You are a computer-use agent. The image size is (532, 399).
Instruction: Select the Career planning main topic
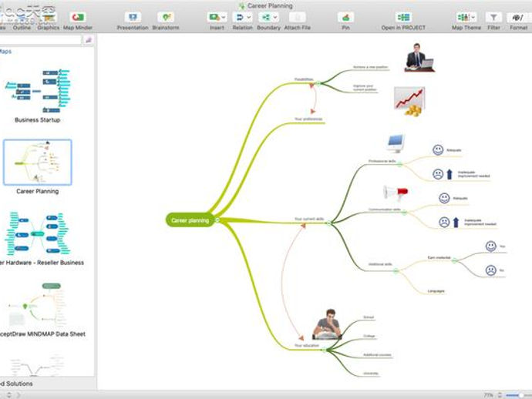pos(190,220)
